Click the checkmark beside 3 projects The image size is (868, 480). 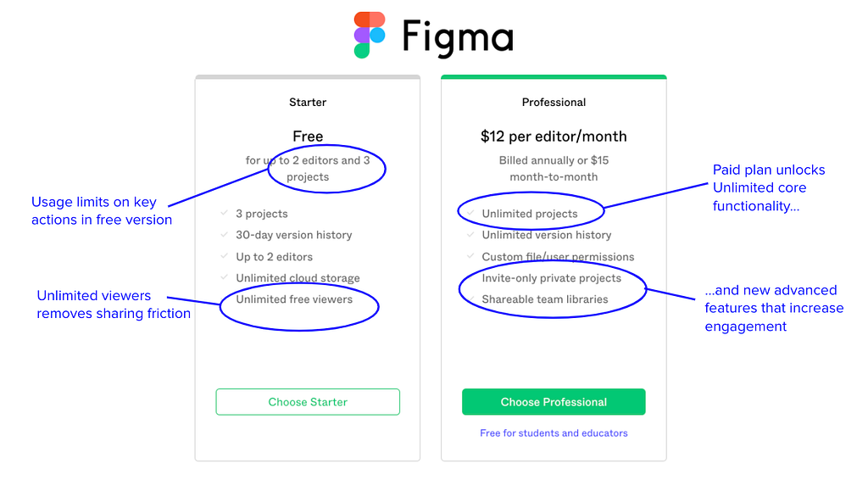point(225,213)
